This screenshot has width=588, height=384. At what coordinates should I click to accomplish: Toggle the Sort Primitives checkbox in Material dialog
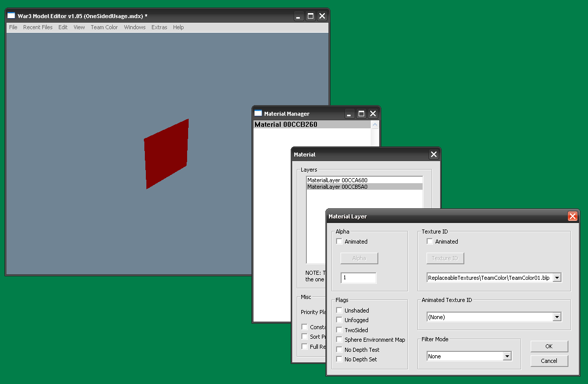304,337
